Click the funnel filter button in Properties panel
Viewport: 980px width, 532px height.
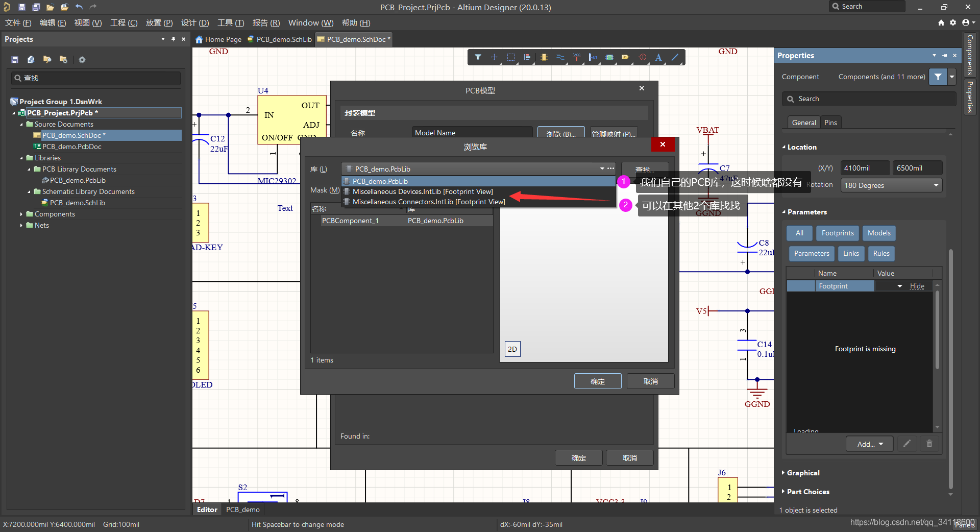click(x=938, y=77)
